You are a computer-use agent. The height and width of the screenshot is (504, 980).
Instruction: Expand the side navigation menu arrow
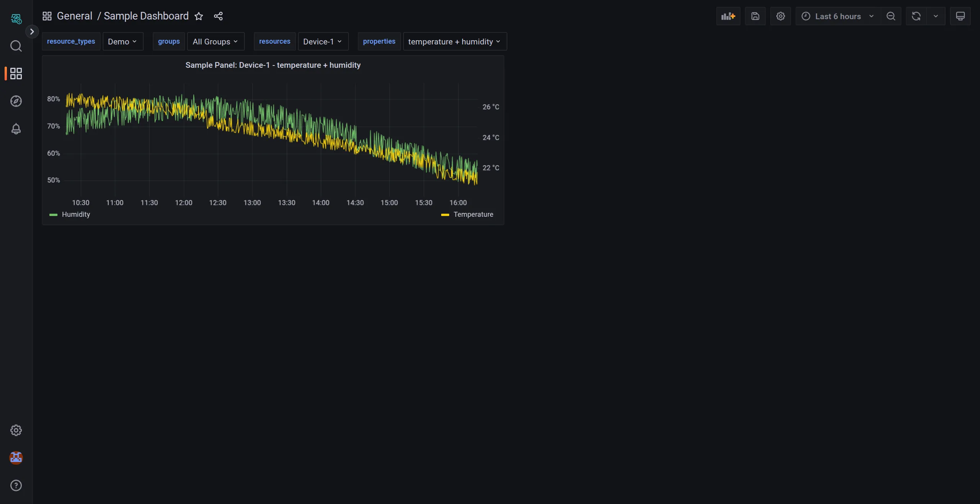pos(32,31)
